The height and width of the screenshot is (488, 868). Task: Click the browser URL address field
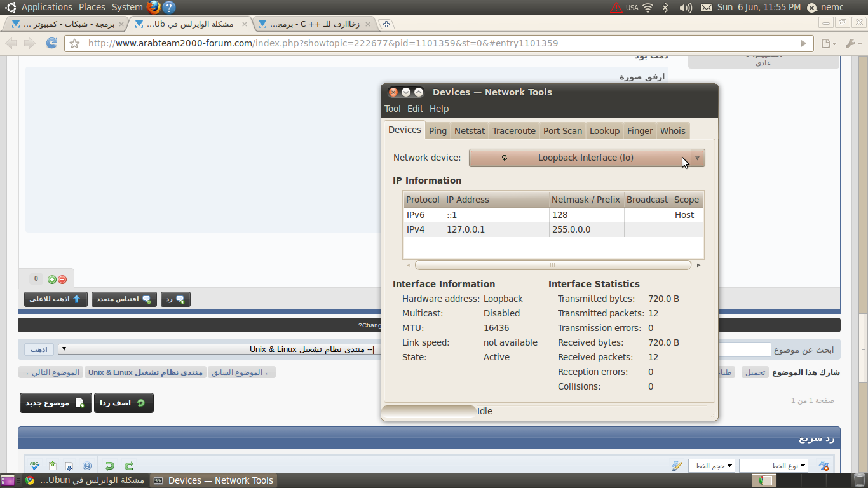point(438,44)
